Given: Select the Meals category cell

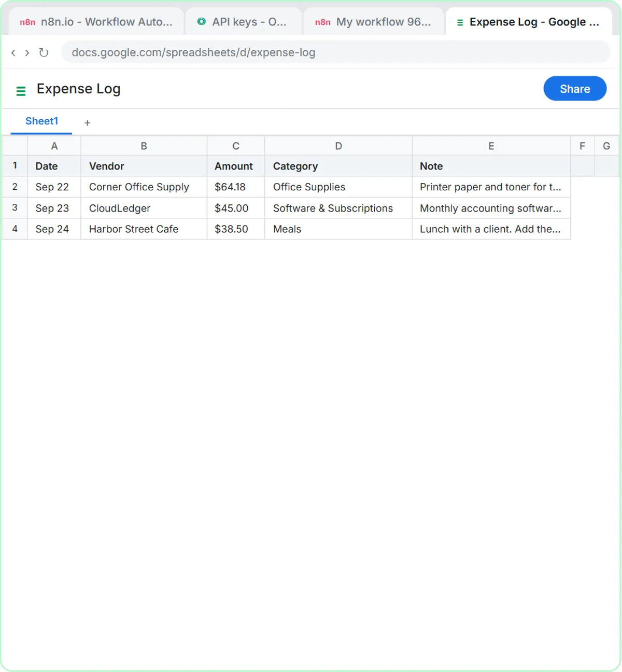Looking at the screenshot, I should 338,229.
